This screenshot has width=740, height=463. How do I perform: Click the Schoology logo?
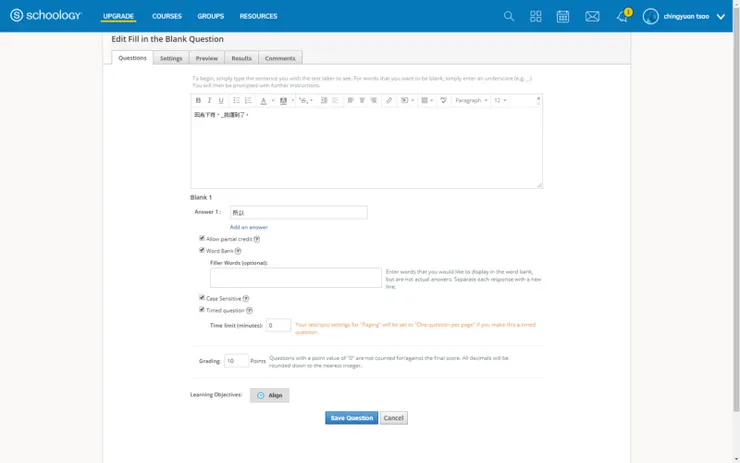46,16
